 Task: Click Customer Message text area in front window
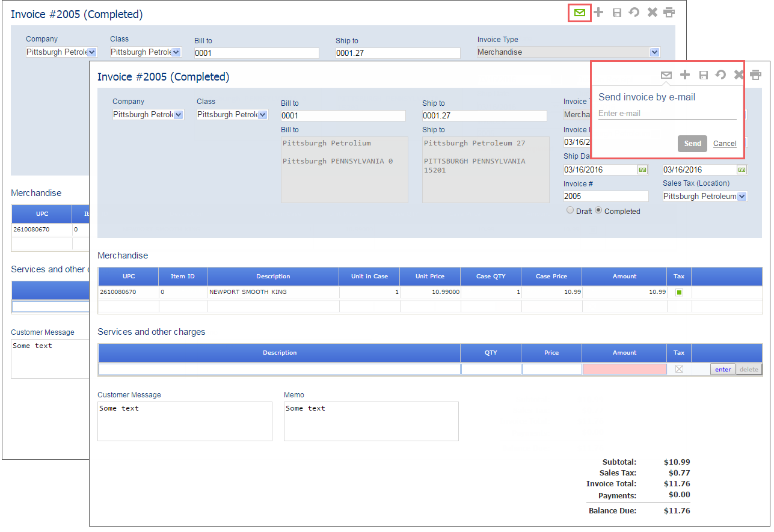[x=185, y=421]
